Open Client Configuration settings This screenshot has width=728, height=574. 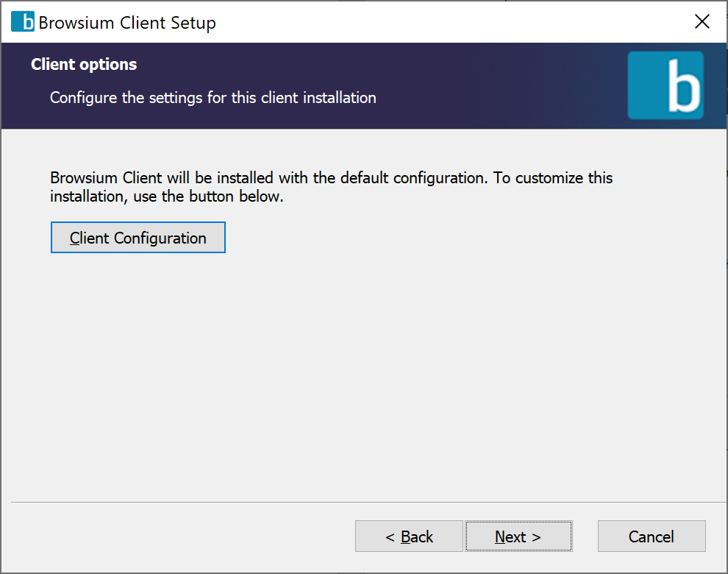coord(138,238)
